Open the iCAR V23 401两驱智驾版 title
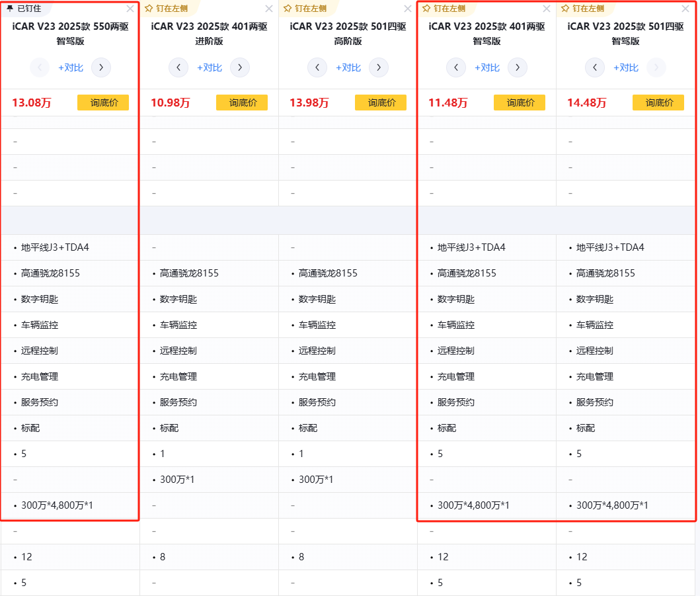 click(x=486, y=34)
